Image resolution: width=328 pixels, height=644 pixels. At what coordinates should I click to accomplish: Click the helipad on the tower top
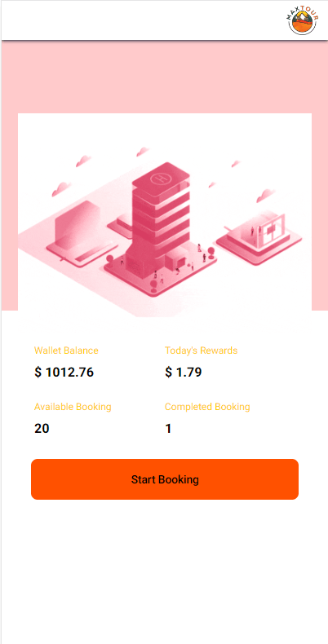click(161, 179)
